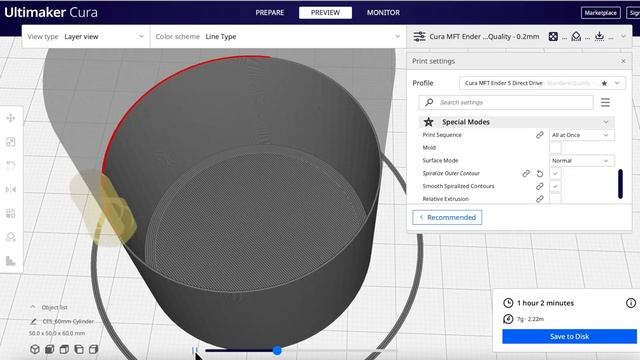Switch to front view cube icon
The image size is (640, 360).
[49, 349]
